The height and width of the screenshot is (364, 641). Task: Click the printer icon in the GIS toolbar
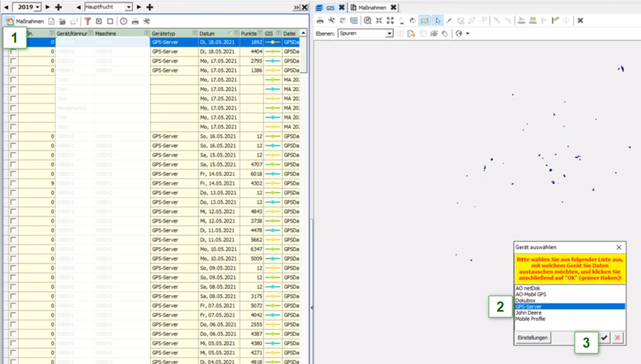click(x=320, y=20)
